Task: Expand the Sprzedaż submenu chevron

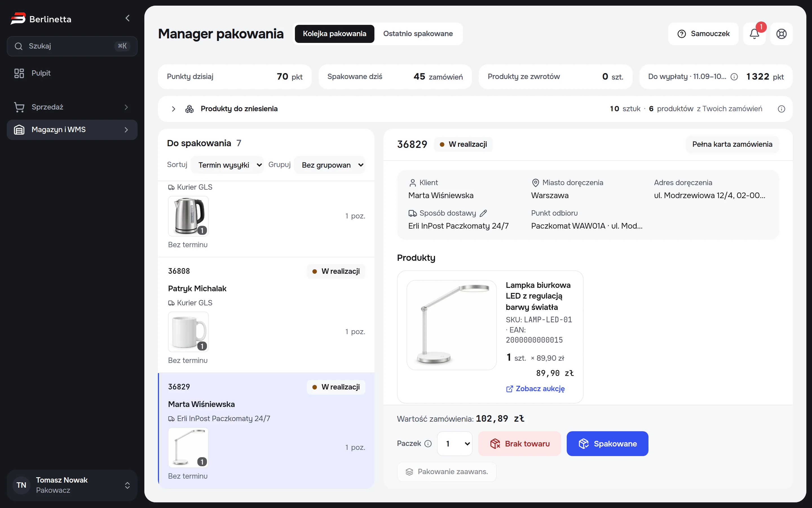Action: point(126,107)
